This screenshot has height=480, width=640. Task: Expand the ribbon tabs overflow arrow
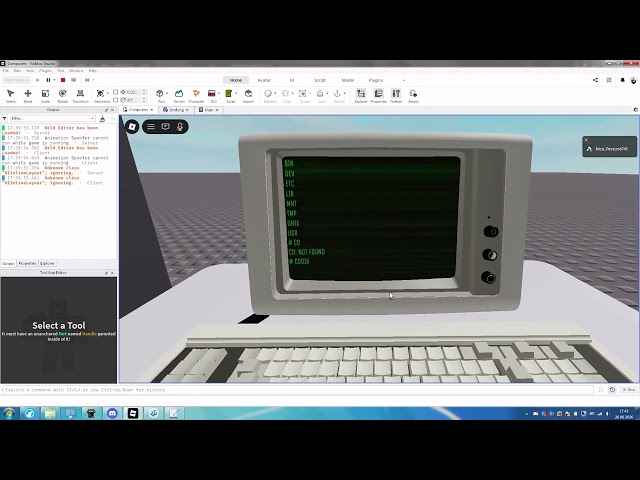point(404,80)
